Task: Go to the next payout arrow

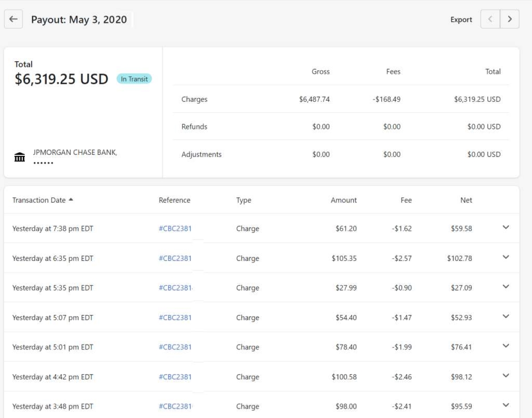Action: pyautogui.click(x=509, y=20)
